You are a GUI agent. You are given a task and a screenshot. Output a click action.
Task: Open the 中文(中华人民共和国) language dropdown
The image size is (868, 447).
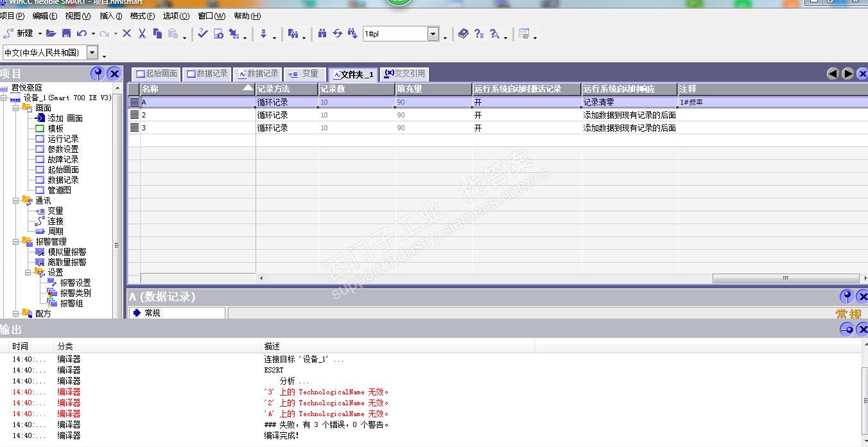(x=92, y=53)
